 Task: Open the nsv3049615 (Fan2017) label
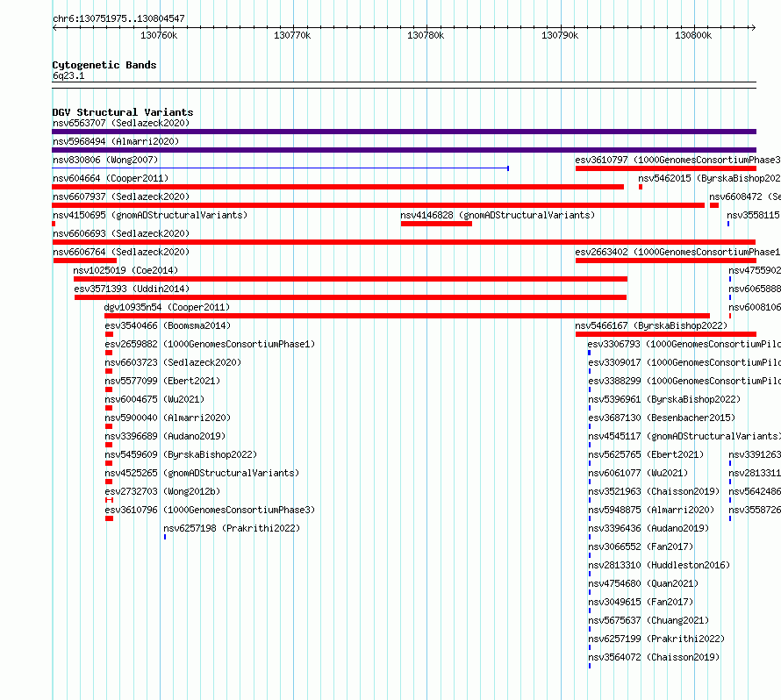click(641, 602)
